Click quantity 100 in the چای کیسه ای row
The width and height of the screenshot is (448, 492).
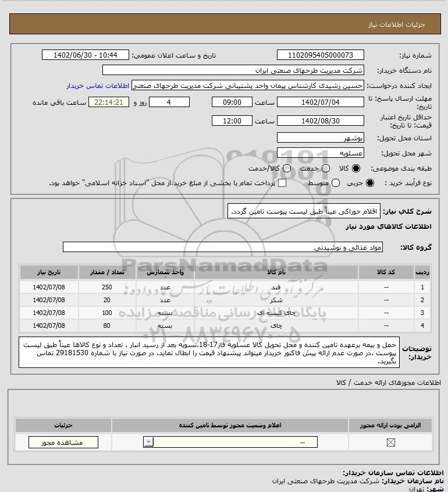107,313
